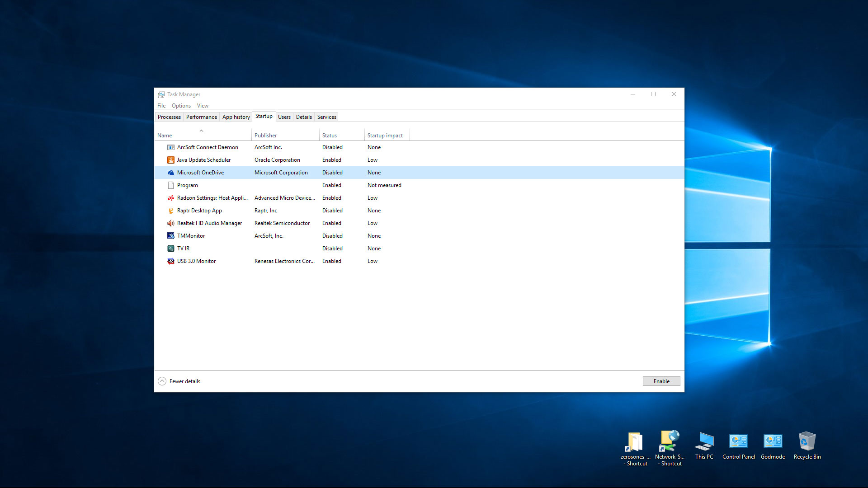Click Disabled status of TV IR

(332, 249)
